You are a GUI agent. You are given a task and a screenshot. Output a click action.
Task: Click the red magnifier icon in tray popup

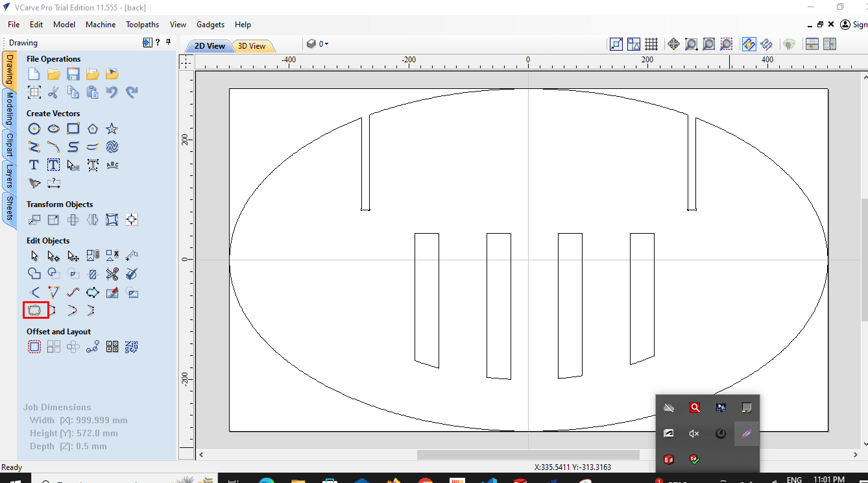click(695, 408)
